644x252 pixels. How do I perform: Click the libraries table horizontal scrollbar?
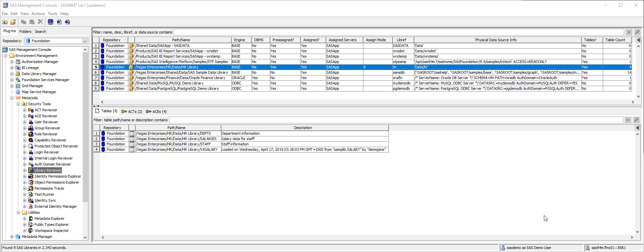tap(367, 102)
